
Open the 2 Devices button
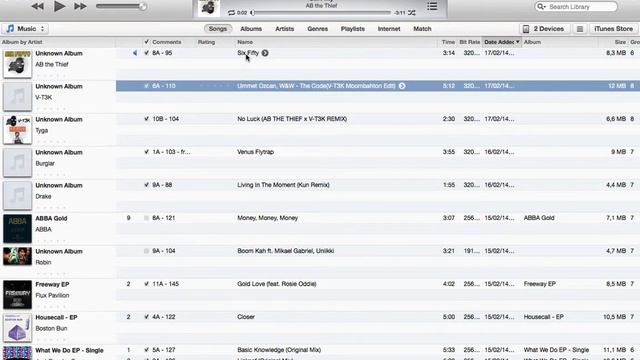point(544,29)
